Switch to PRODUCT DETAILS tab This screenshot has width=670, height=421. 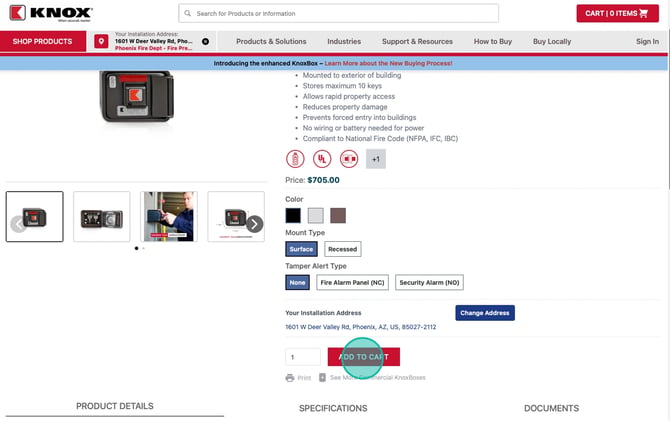115,406
